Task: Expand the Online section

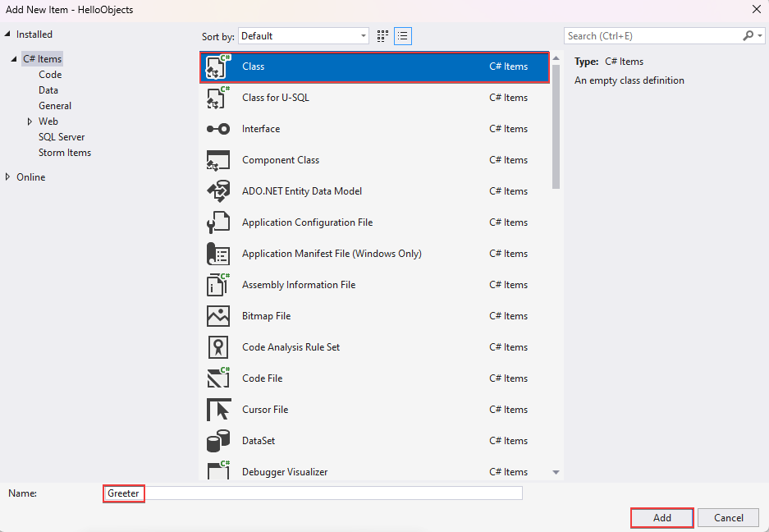Action: click(x=7, y=177)
